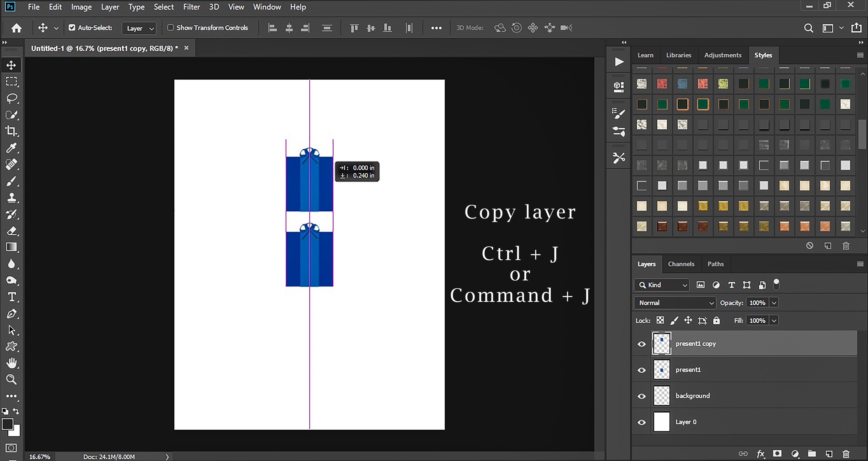The width and height of the screenshot is (868, 461).
Task: Select the Crop tool
Action: 11,131
